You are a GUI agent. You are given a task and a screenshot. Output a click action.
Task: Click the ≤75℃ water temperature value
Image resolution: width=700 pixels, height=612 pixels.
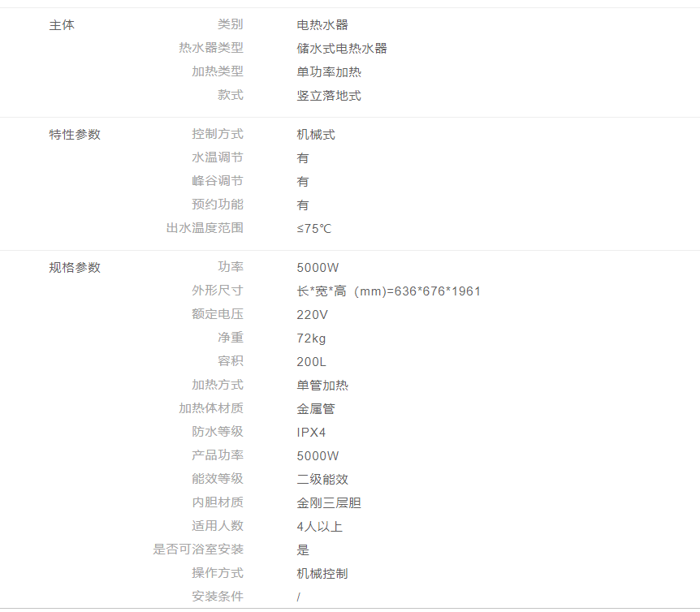pyautogui.click(x=314, y=229)
